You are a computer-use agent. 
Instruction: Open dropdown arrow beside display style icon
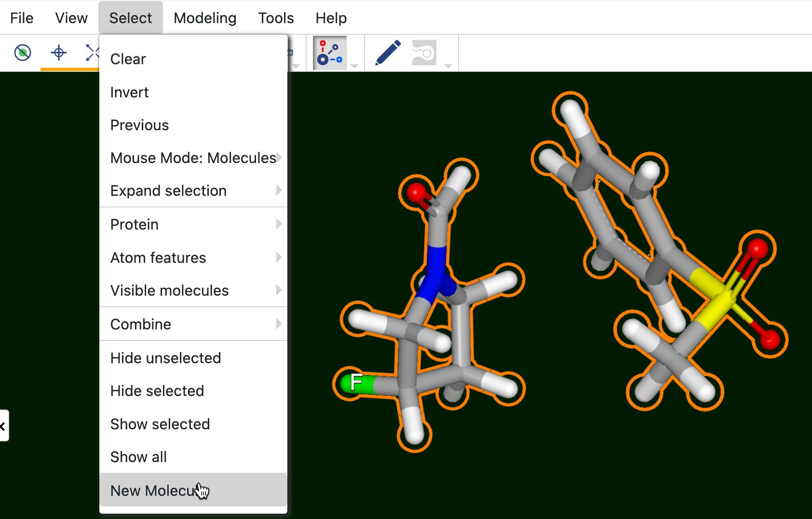click(x=354, y=66)
